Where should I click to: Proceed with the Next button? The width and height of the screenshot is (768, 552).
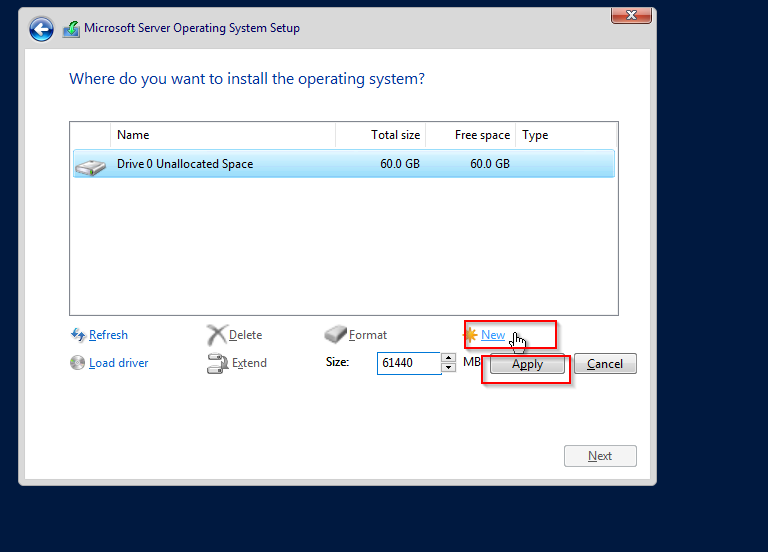tap(600, 456)
